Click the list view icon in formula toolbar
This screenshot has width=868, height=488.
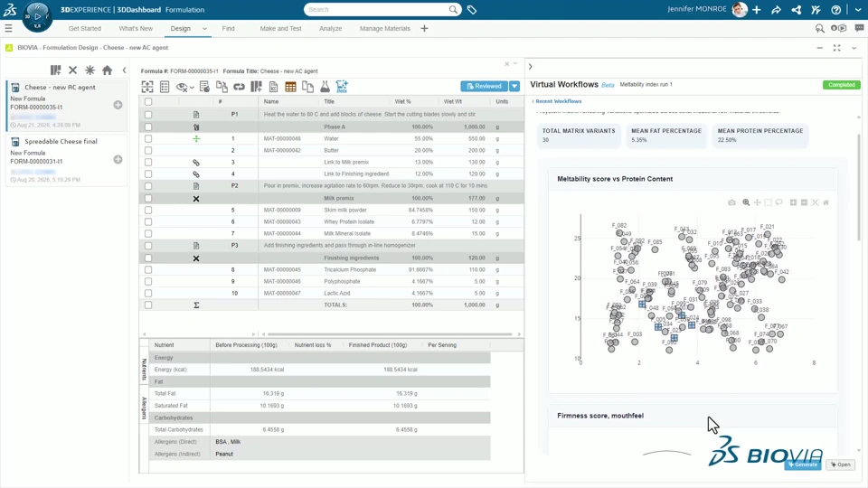(x=165, y=87)
